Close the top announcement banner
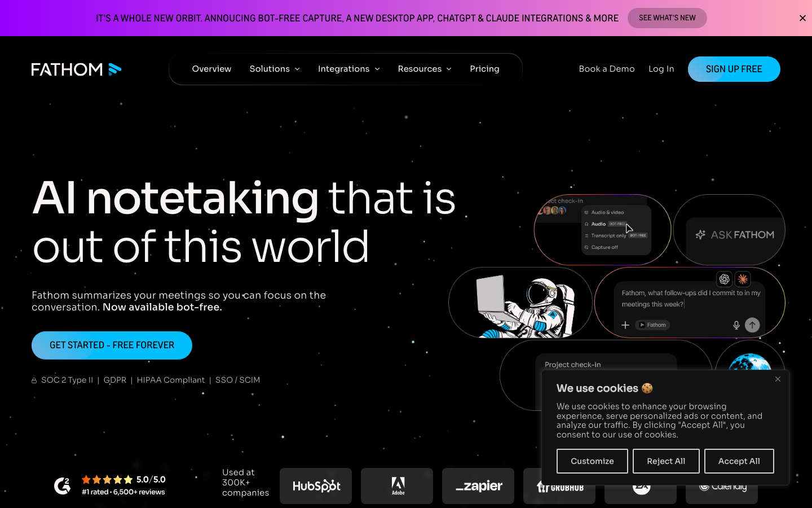Screen dimensions: 812x508 pos(802,18)
